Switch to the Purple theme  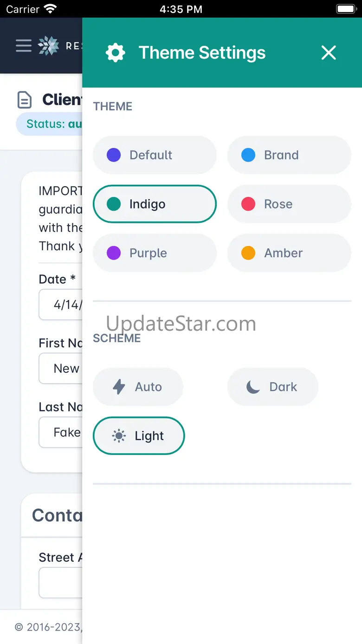click(x=155, y=253)
